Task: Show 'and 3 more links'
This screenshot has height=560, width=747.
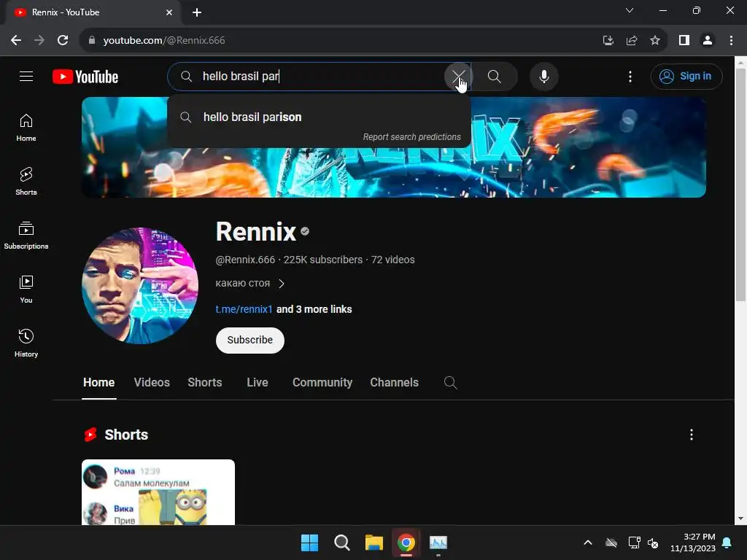Action: 314,309
